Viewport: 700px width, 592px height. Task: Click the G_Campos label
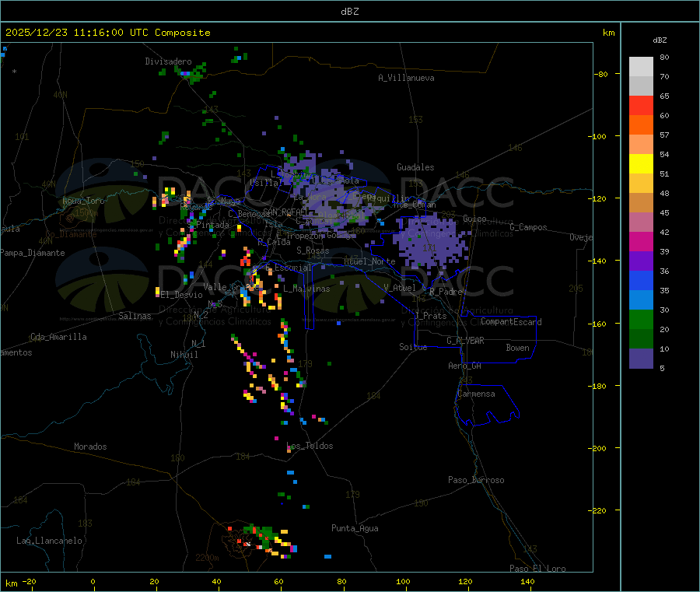pos(529,227)
